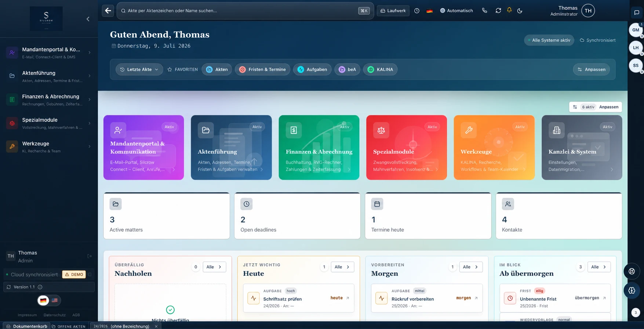Click the 6 aktiv Anpassen button
644x329 pixels.
pos(596,107)
